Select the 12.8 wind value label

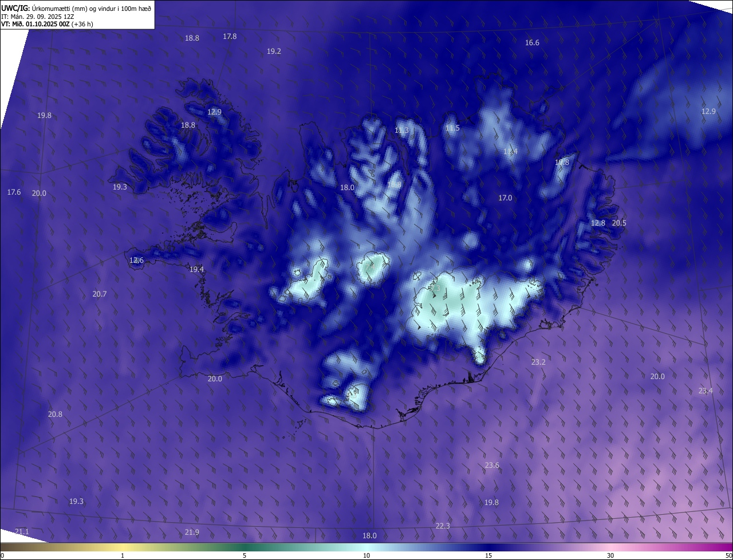pyautogui.click(x=598, y=223)
